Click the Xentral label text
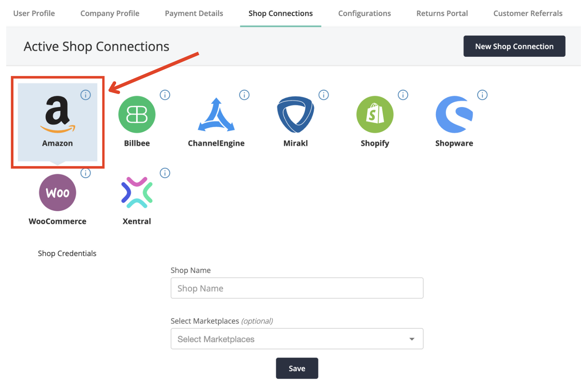The height and width of the screenshot is (384, 588). (137, 221)
